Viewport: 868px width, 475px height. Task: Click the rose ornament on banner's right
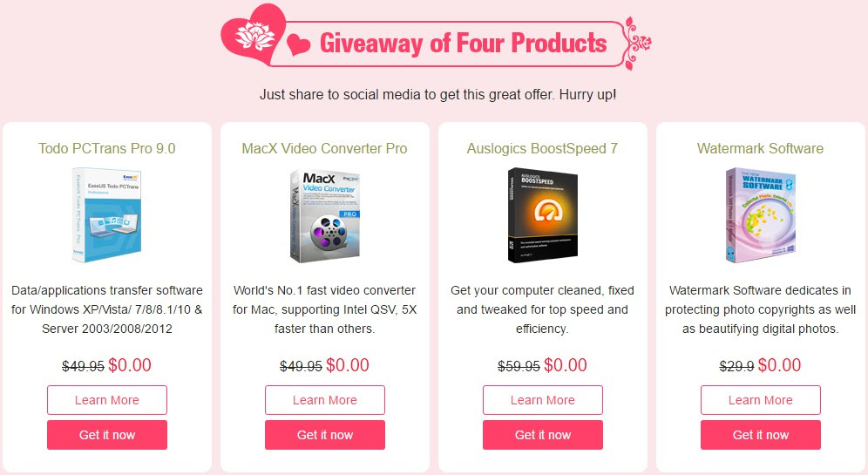pos(636,44)
